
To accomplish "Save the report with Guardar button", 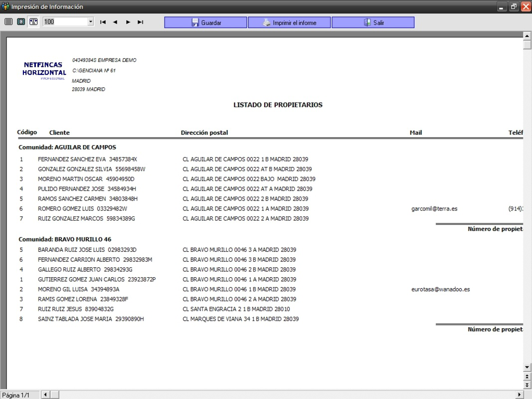I will (x=205, y=23).
